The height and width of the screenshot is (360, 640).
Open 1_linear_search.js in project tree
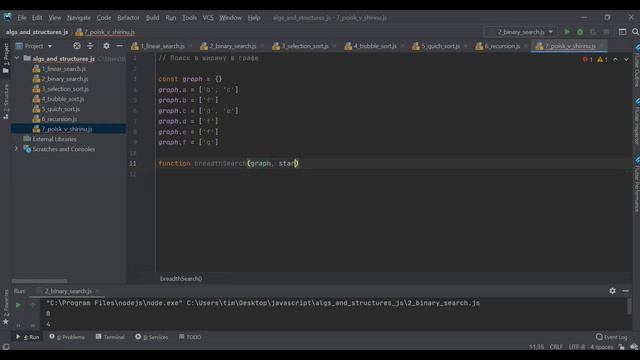click(64, 69)
